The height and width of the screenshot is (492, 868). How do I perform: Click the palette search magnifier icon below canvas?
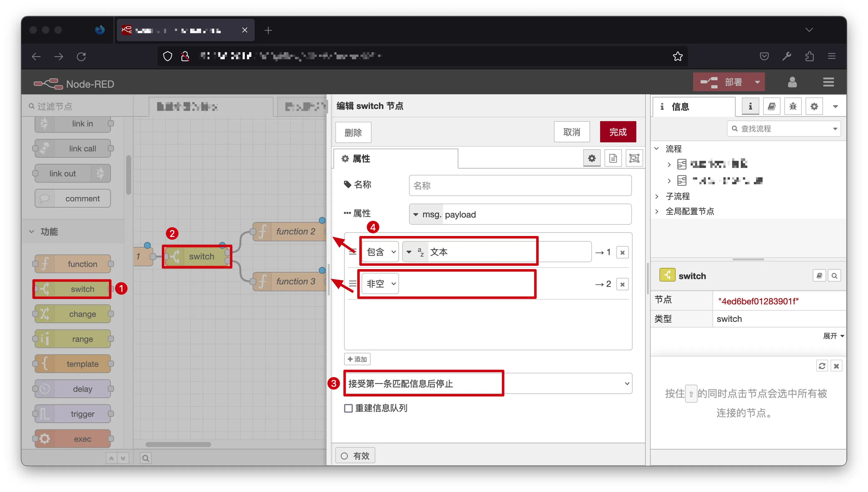click(x=145, y=458)
